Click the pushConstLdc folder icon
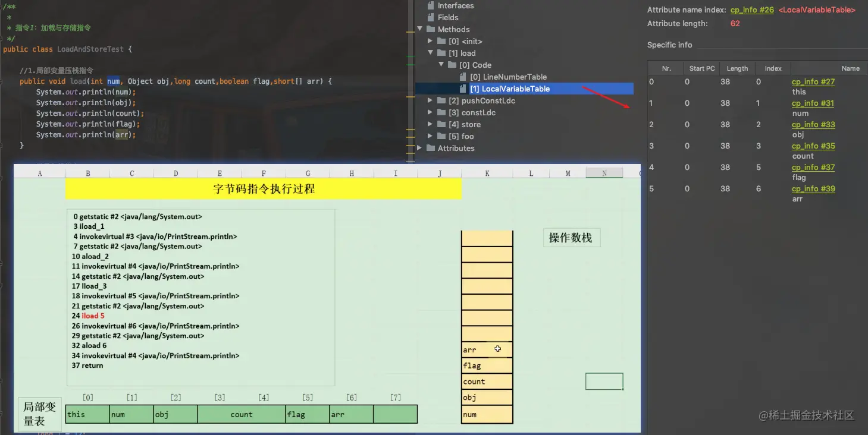The image size is (868, 435). pyautogui.click(x=441, y=100)
